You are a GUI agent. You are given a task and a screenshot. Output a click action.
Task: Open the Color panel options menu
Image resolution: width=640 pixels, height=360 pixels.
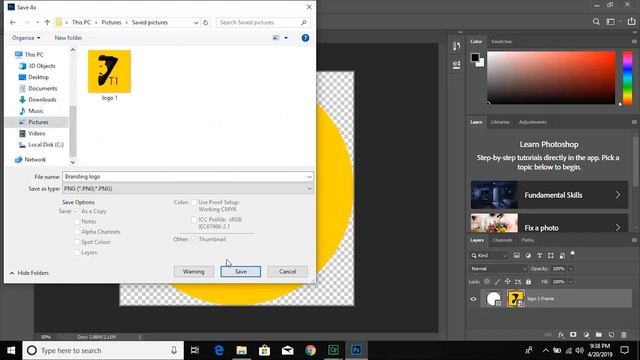(x=634, y=42)
